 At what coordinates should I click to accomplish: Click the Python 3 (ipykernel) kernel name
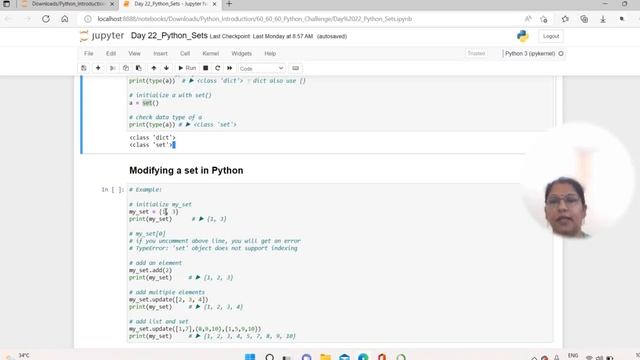pyautogui.click(x=530, y=53)
